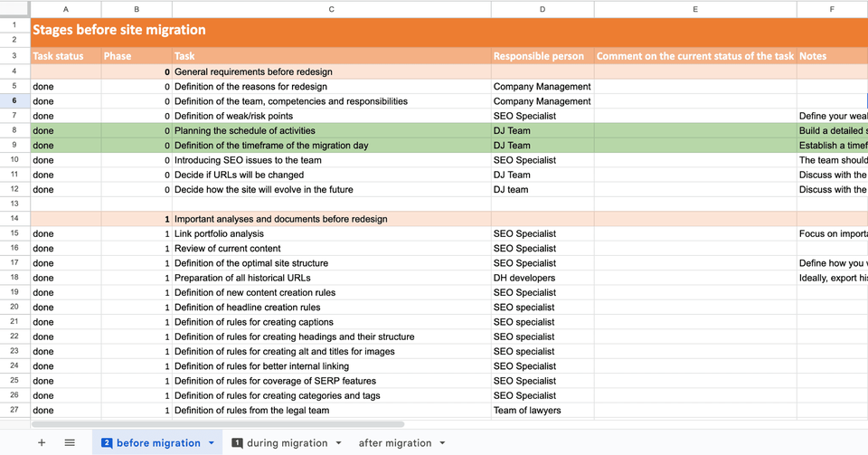Viewport: 868px width, 455px height.
Task: Click the green Planning the schedule of activities cell
Action: tap(331, 130)
